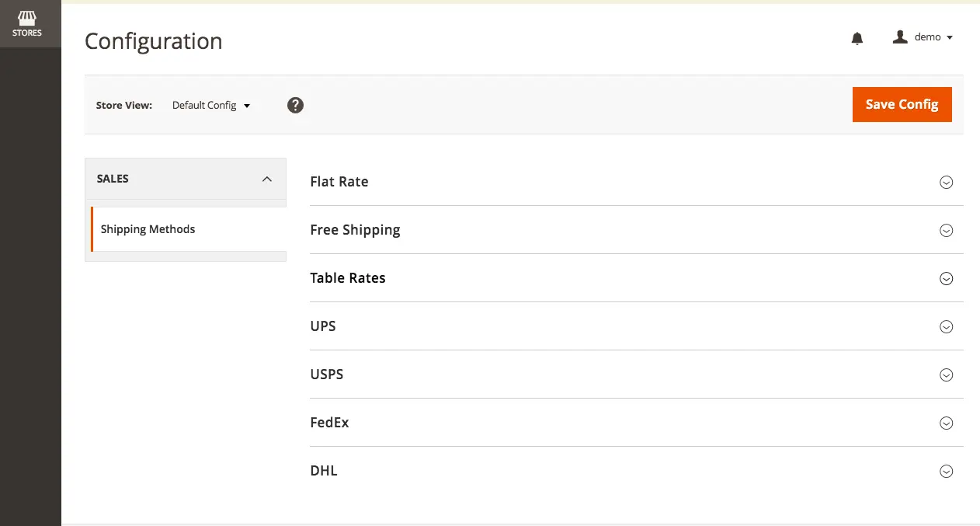
Task: Click the demo user avatar icon
Action: coord(900,37)
